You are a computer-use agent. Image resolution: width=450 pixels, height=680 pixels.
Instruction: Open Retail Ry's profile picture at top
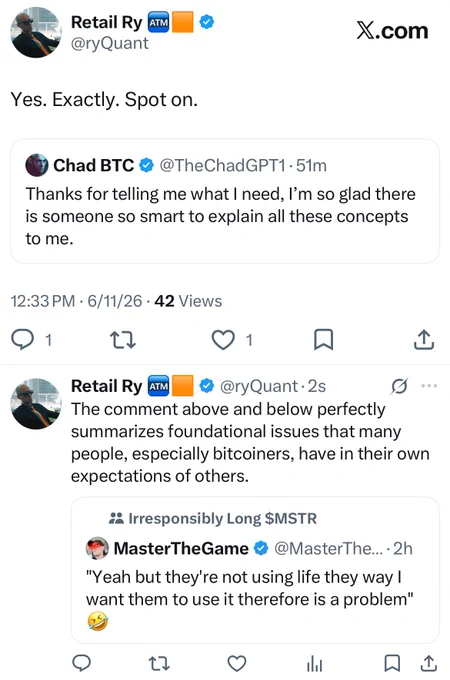coord(36,32)
